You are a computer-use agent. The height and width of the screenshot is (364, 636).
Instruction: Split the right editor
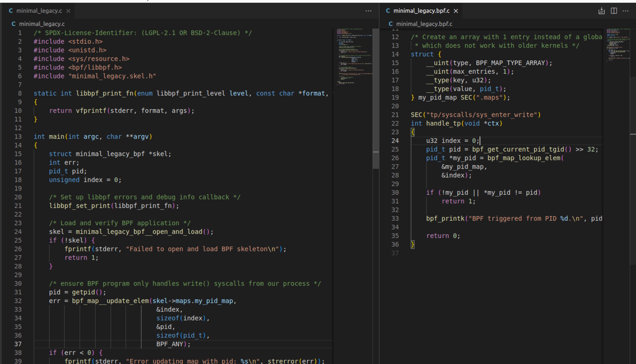(614, 11)
